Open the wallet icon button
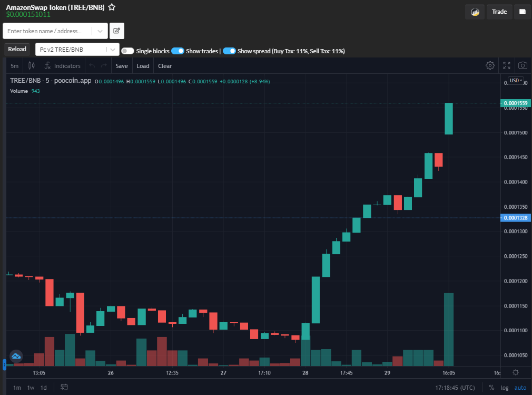 (523, 12)
